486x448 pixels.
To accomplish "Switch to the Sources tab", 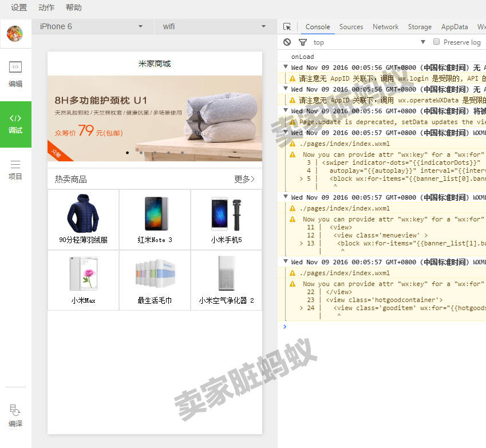I will click(x=351, y=27).
